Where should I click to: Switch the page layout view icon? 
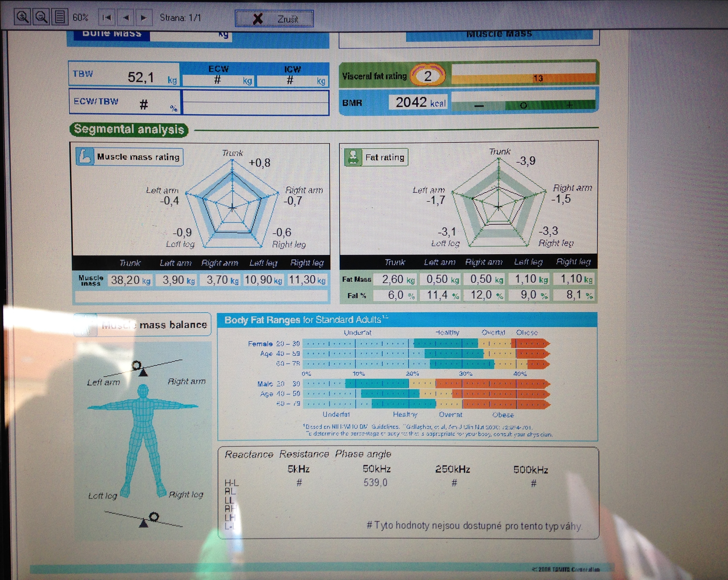point(60,17)
